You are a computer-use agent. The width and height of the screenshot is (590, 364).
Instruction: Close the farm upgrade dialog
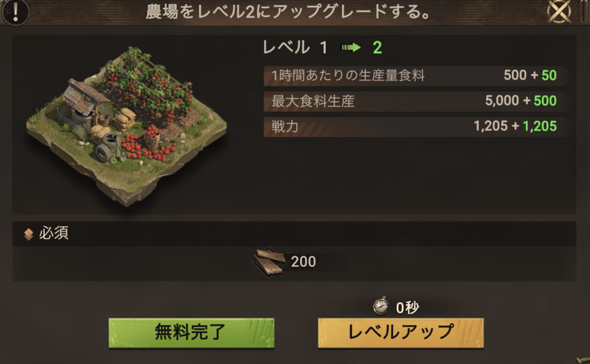coord(558,11)
